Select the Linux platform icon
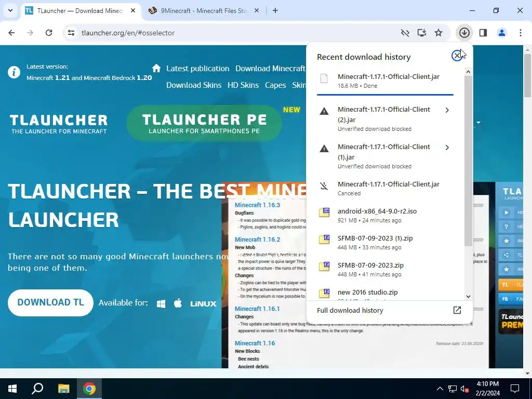 [x=203, y=304]
